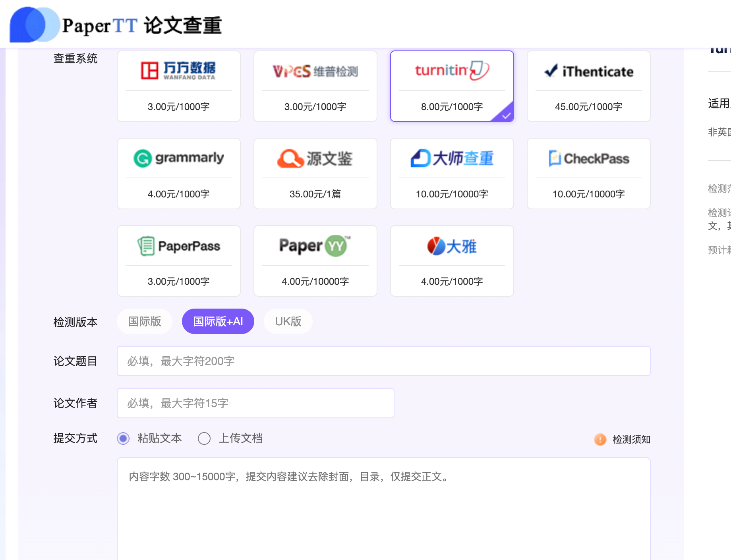Select the 国际版+AI detection version
Image resolution: width=731 pixels, height=560 pixels.
pyautogui.click(x=218, y=321)
